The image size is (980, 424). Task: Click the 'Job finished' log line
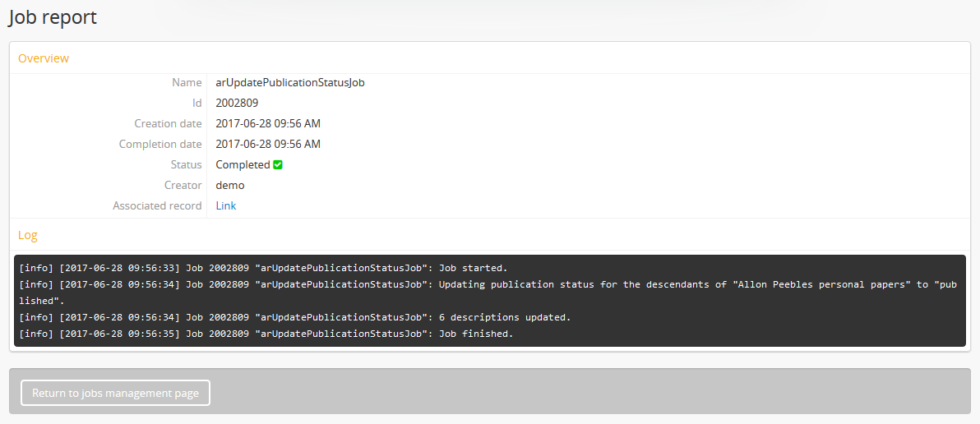266,334
